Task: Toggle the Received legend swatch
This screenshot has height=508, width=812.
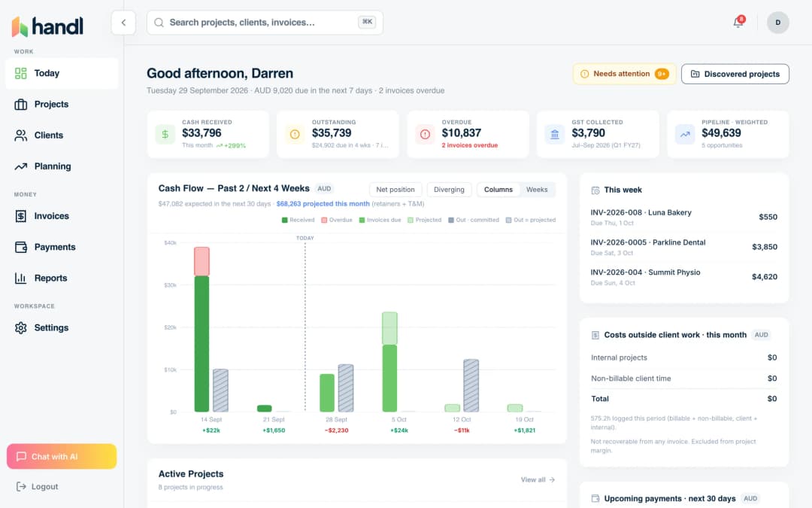Action: pyautogui.click(x=285, y=221)
